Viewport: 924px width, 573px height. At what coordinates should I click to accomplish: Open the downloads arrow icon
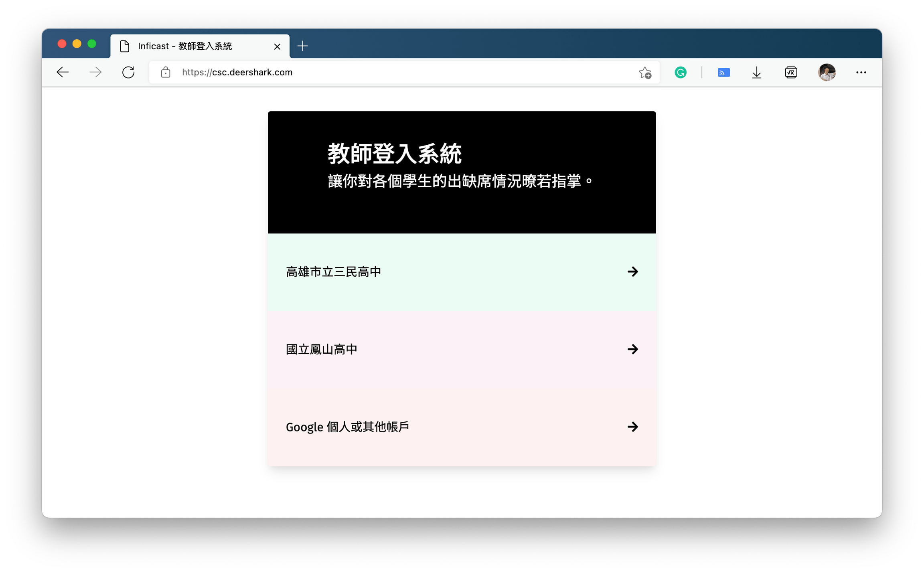click(x=757, y=73)
